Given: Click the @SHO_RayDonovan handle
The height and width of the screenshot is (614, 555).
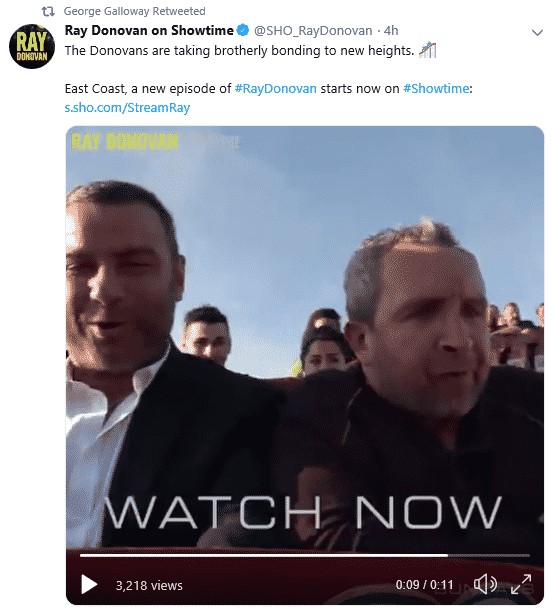Looking at the screenshot, I should pyautogui.click(x=313, y=31).
